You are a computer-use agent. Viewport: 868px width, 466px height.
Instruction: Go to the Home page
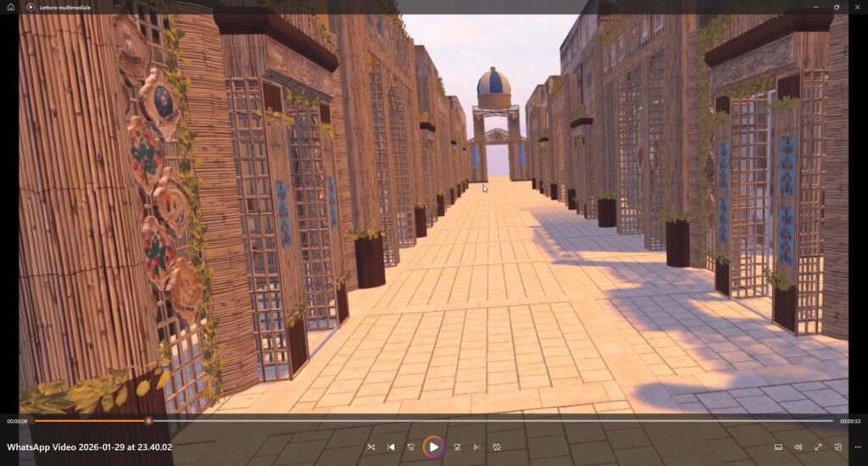11,7
